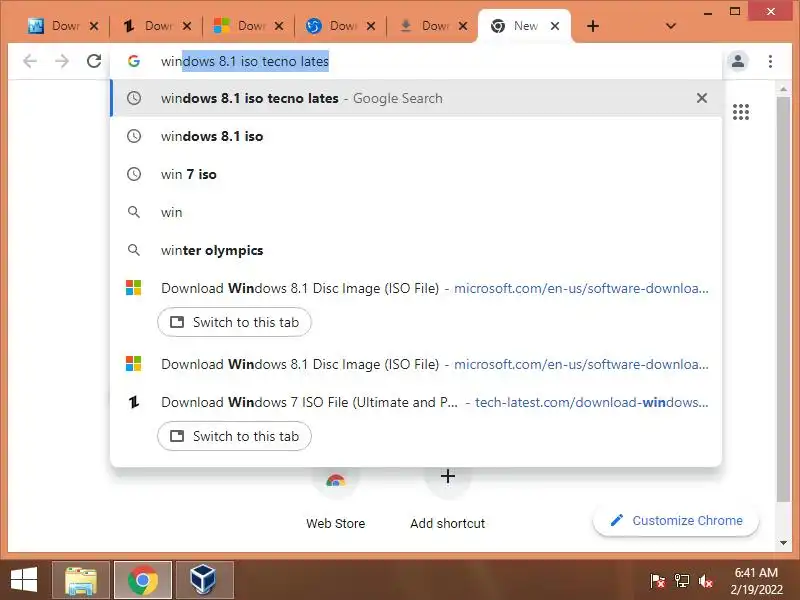Click the Add shortcut plus icon
Screen dimensions: 800x600
447,477
